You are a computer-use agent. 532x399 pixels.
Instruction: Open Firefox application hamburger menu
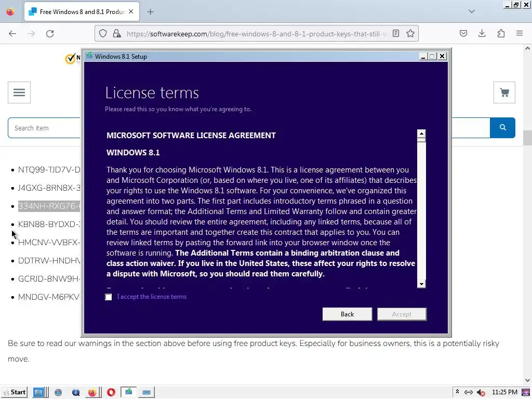click(x=520, y=34)
